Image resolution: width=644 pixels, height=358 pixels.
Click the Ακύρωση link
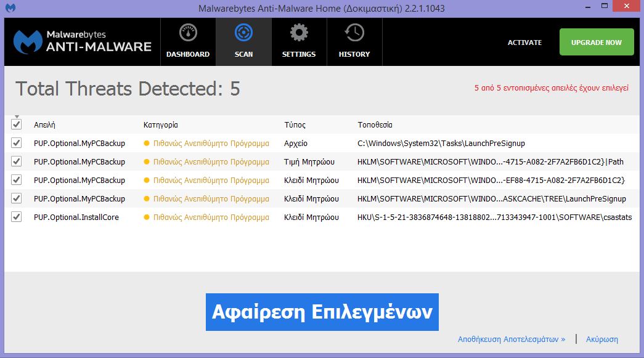601,339
